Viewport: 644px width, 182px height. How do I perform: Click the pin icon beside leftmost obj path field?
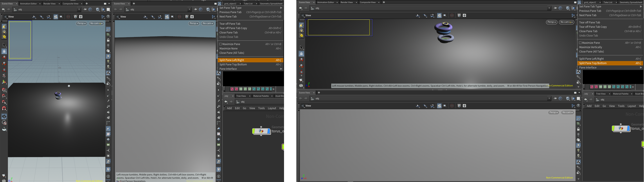(85, 9)
